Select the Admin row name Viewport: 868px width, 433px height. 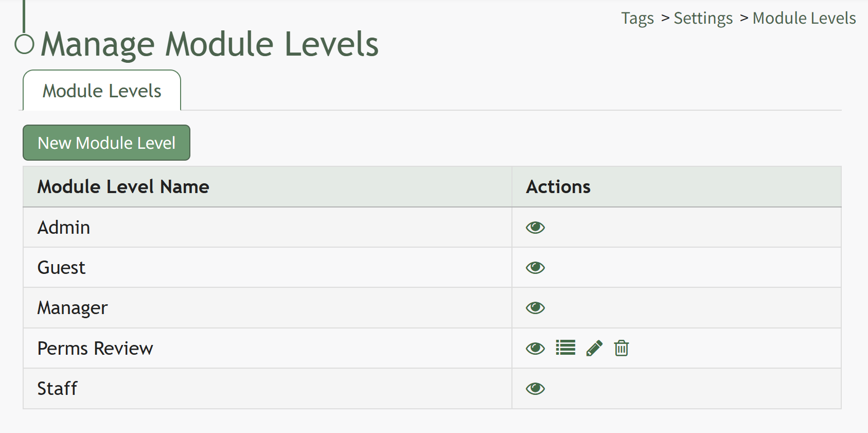click(x=64, y=228)
